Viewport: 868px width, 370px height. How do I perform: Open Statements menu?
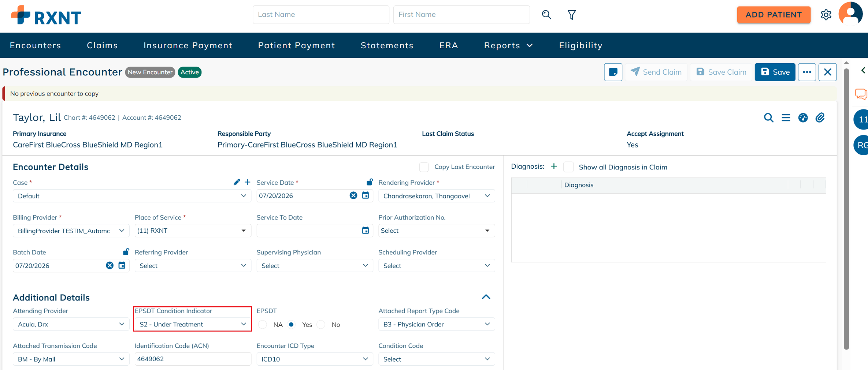pyautogui.click(x=387, y=45)
